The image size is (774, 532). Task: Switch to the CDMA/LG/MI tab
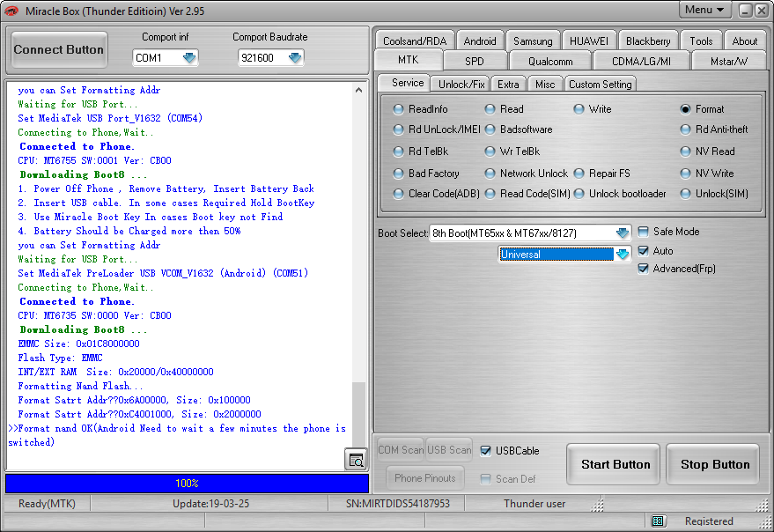point(641,62)
